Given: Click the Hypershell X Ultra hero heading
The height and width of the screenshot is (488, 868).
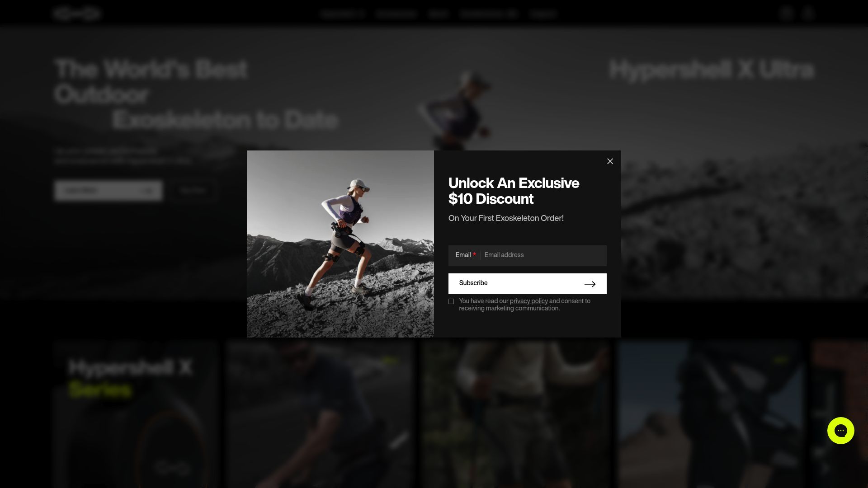Looking at the screenshot, I should coord(712,70).
